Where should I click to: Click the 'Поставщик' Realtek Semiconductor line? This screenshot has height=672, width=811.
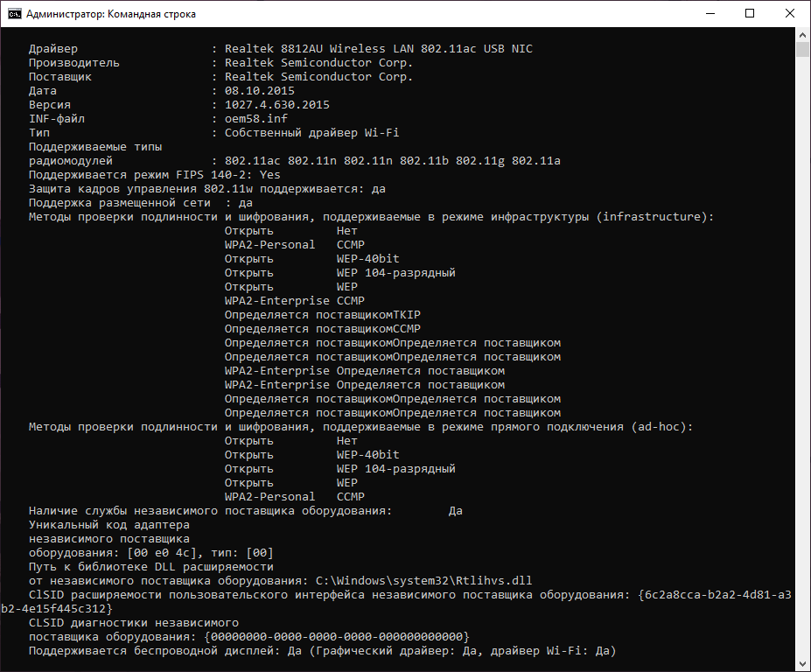(220, 77)
